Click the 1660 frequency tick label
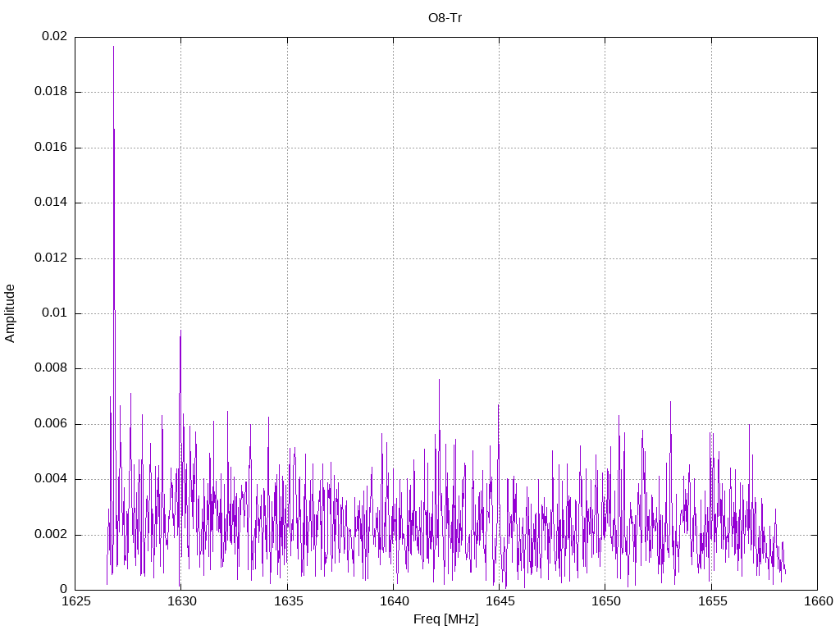The image size is (840, 630). 816,602
